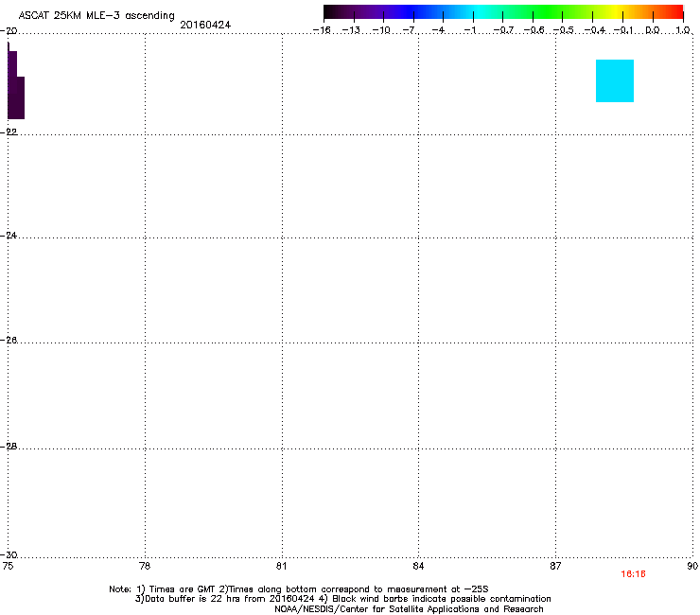Click longitude label 78
Image resolution: width=700 pixels, height=615 pixels.
145,567
